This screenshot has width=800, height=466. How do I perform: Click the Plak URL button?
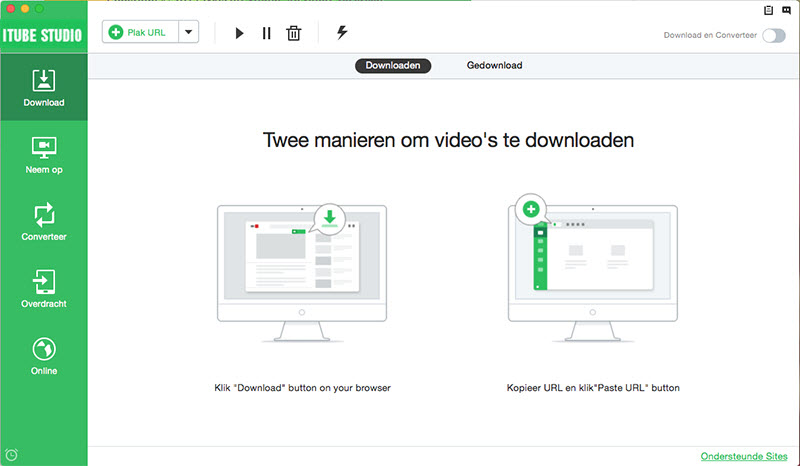[x=140, y=32]
